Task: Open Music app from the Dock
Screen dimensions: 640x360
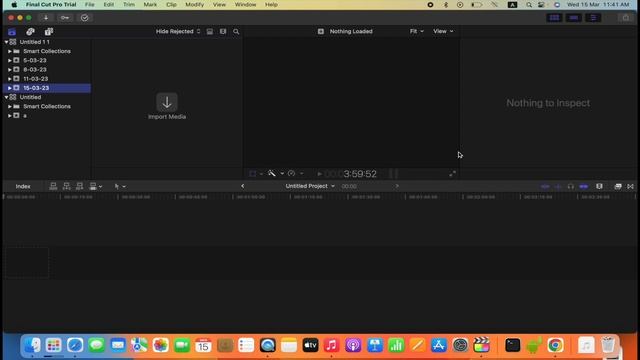Action: click(331, 345)
